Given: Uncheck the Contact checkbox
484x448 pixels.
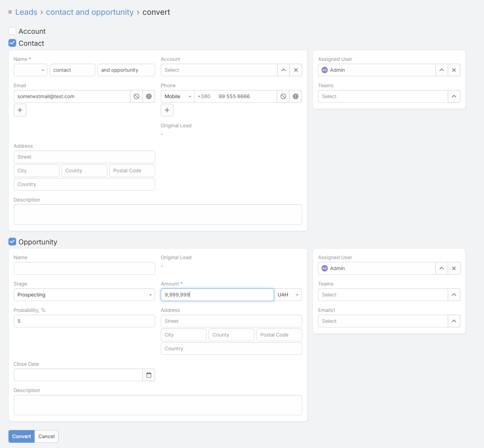Looking at the screenshot, I should [x=12, y=43].
